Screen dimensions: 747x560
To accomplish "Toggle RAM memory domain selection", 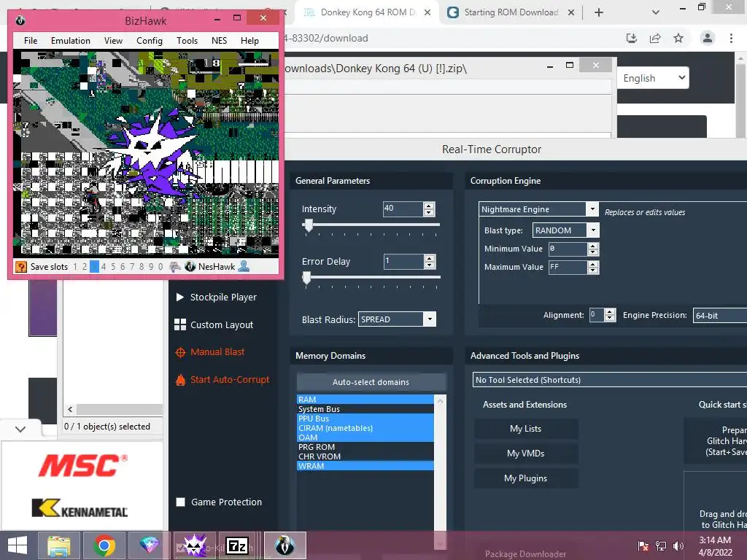I will tap(365, 400).
